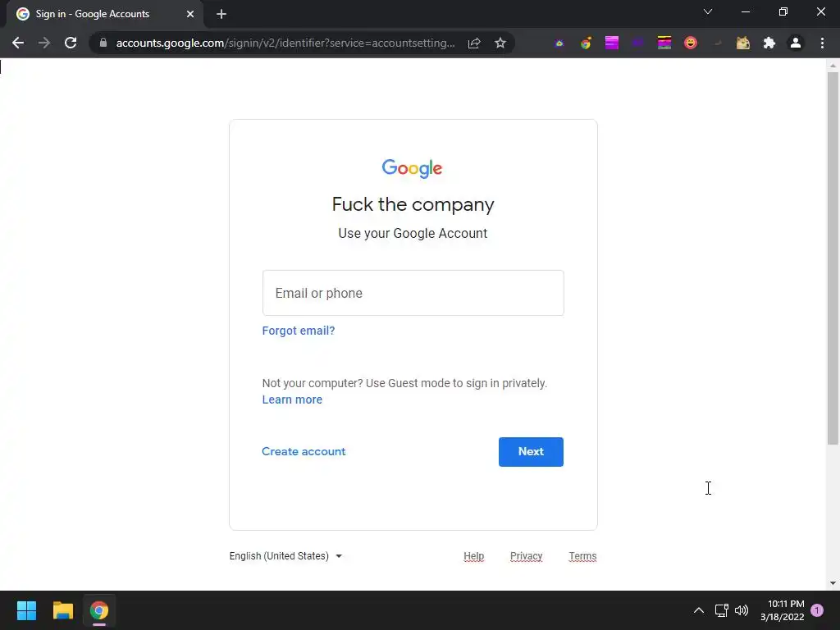Open File Explorer from the taskbar
The height and width of the screenshot is (630, 840).
[62, 610]
